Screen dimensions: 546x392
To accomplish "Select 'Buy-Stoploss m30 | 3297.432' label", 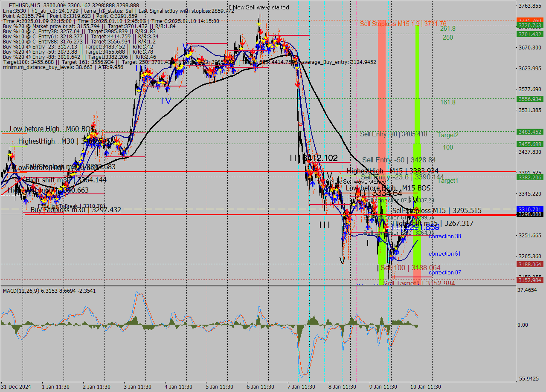I will point(76,210).
